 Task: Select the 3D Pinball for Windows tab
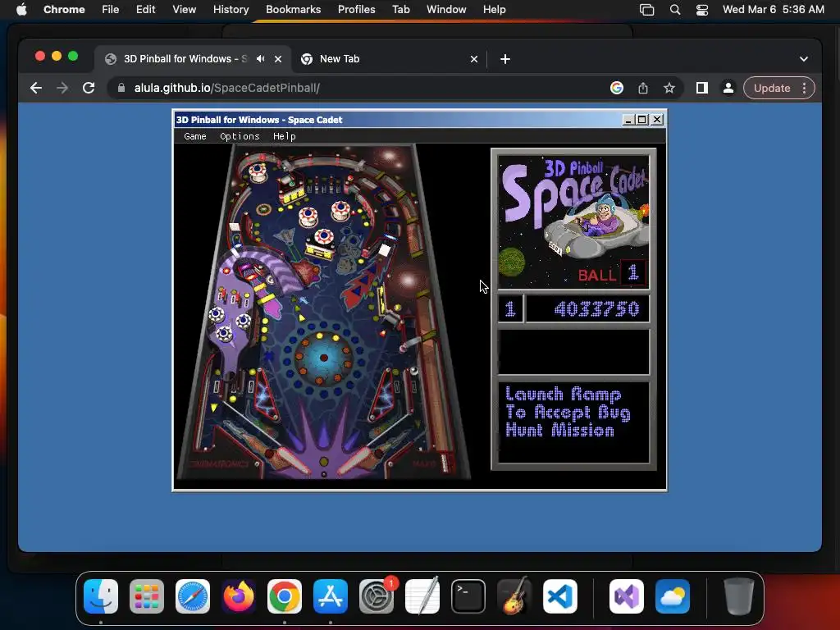pos(185,59)
